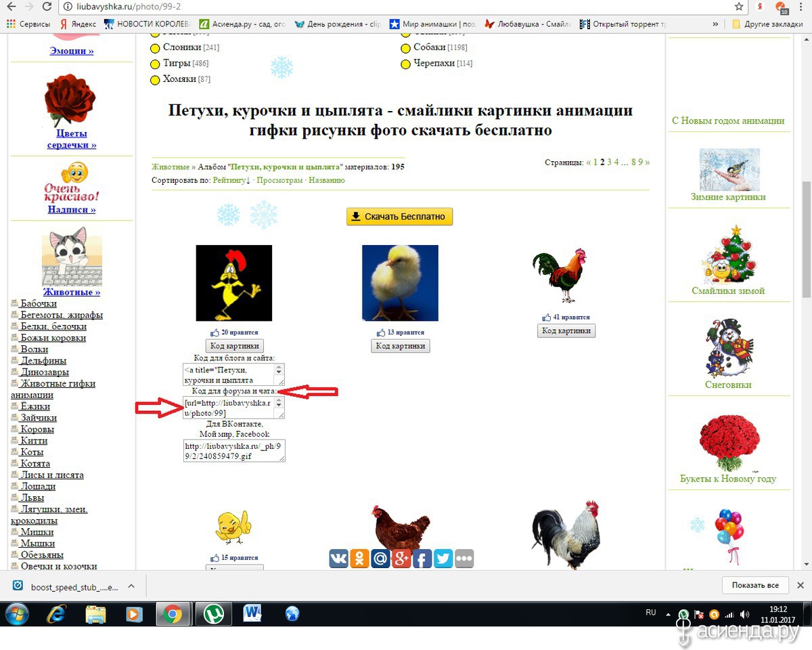Sort by Просмотрам
The height and width of the screenshot is (650, 812).
coord(279,180)
